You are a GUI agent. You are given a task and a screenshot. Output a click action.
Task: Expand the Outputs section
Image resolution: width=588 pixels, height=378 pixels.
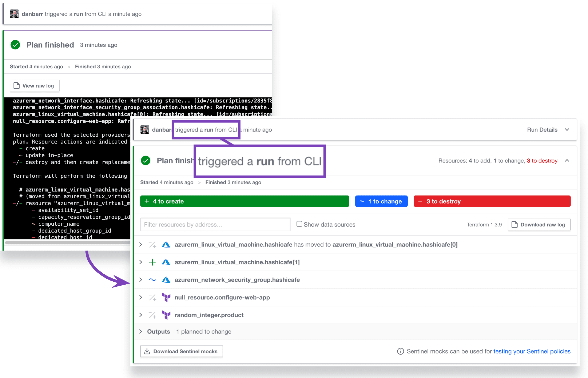(140, 331)
